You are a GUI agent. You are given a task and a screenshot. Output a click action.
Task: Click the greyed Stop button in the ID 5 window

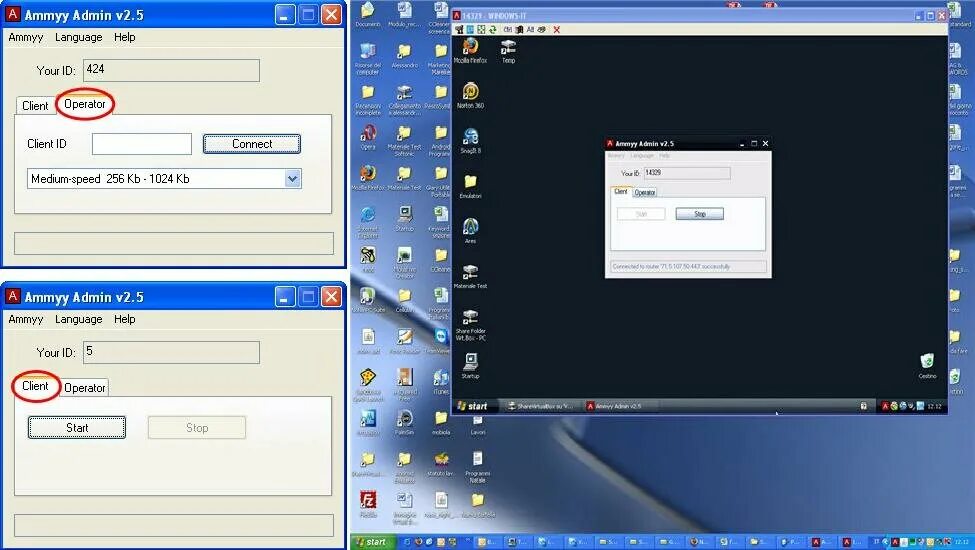tap(196, 428)
